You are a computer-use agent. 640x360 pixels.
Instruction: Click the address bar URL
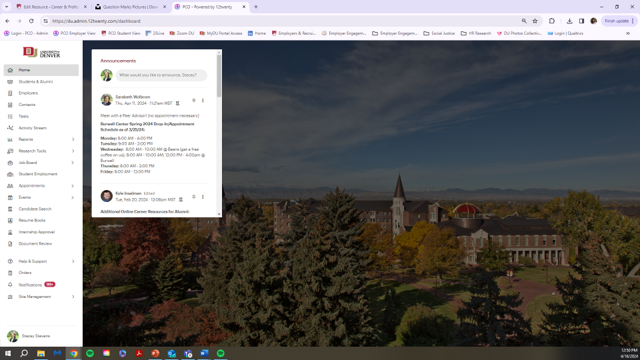(96, 21)
